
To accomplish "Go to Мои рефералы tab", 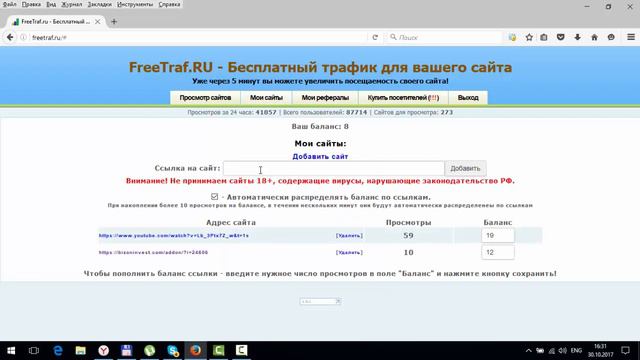I will click(325, 98).
